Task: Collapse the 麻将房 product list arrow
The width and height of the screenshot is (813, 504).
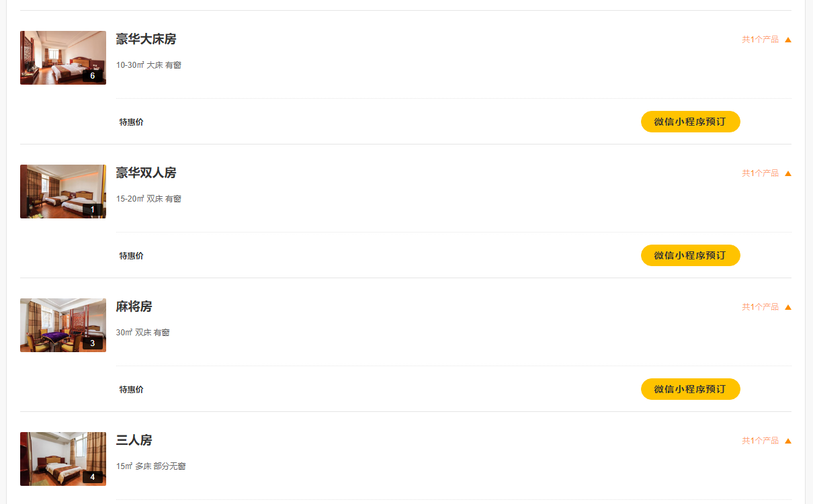Action: pyautogui.click(x=788, y=307)
